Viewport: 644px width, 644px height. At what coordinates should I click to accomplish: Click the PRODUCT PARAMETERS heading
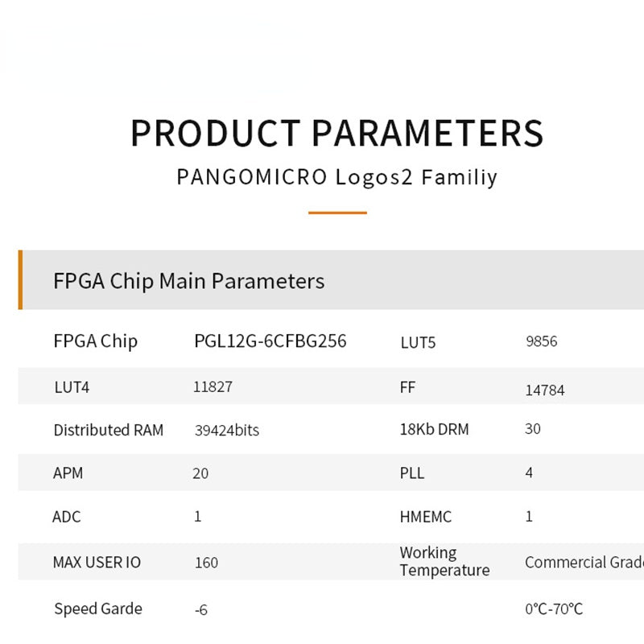(336, 133)
